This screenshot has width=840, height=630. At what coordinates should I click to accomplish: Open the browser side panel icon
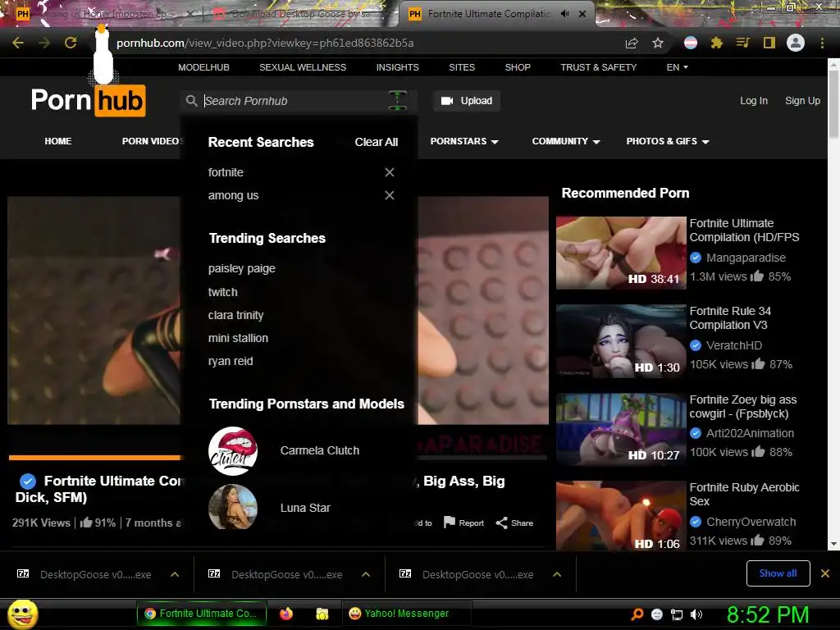click(x=769, y=43)
